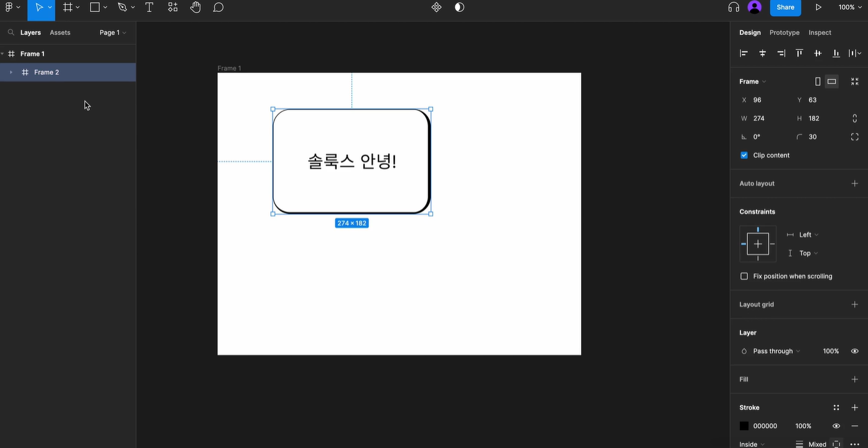This screenshot has width=868, height=448.
Task: Open vertical constraint Top dropdown
Action: (x=809, y=253)
